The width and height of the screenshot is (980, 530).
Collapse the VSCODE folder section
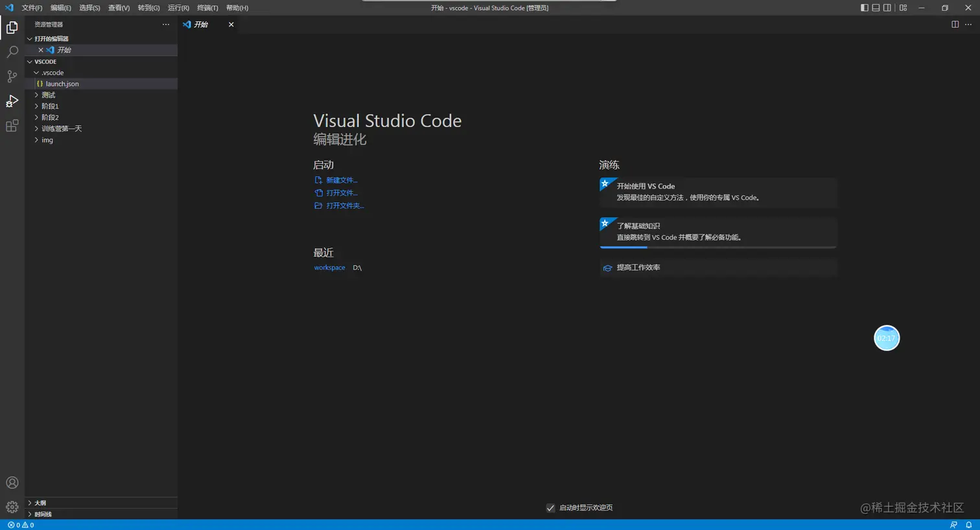pyautogui.click(x=29, y=62)
